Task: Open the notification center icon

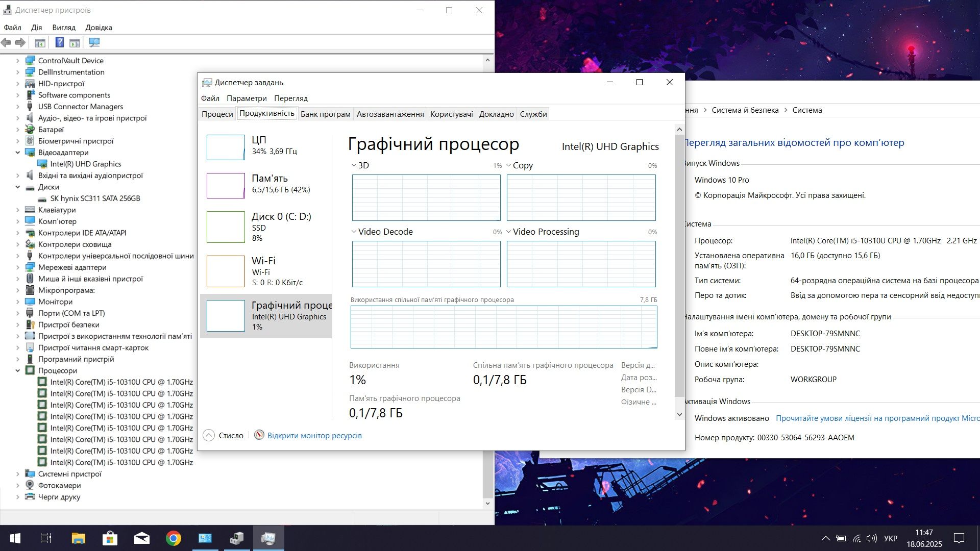Action: click(959, 538)
